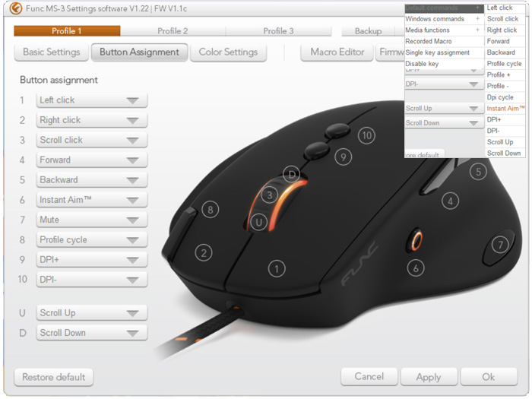Click circled number 4 marker on mouse
Image resolution: width=532 pixels, height=399 pixels.
coord(450,201)
